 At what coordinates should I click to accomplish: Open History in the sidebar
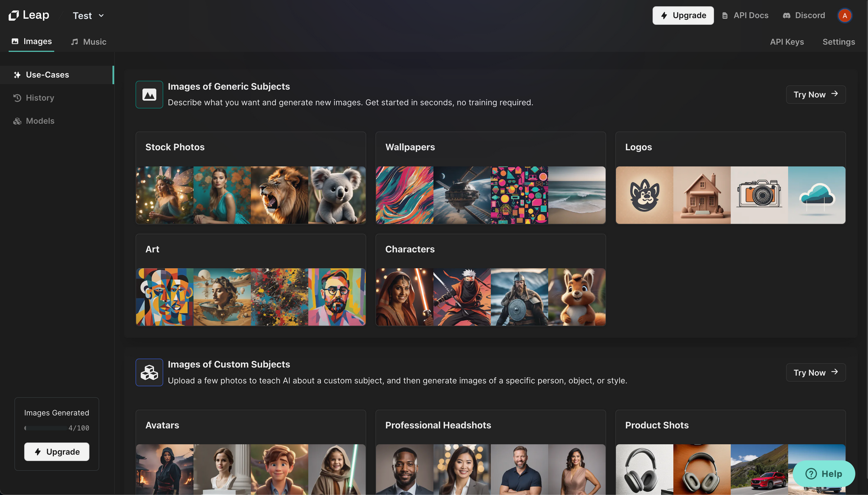click(39, 98)
